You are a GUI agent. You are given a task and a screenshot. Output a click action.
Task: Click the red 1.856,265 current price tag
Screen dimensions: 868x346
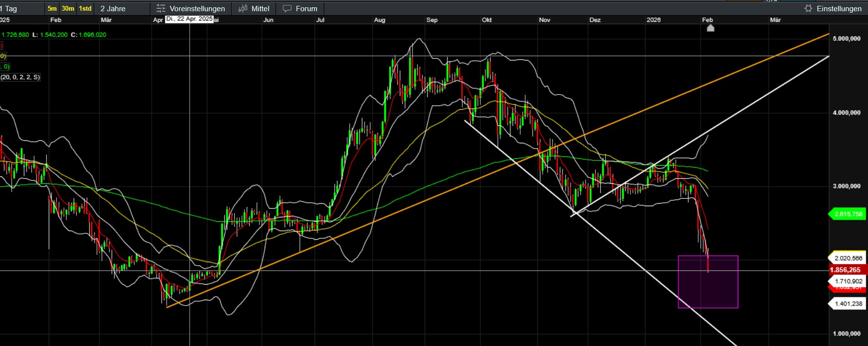pyautogui.click(x=848, y=270)
